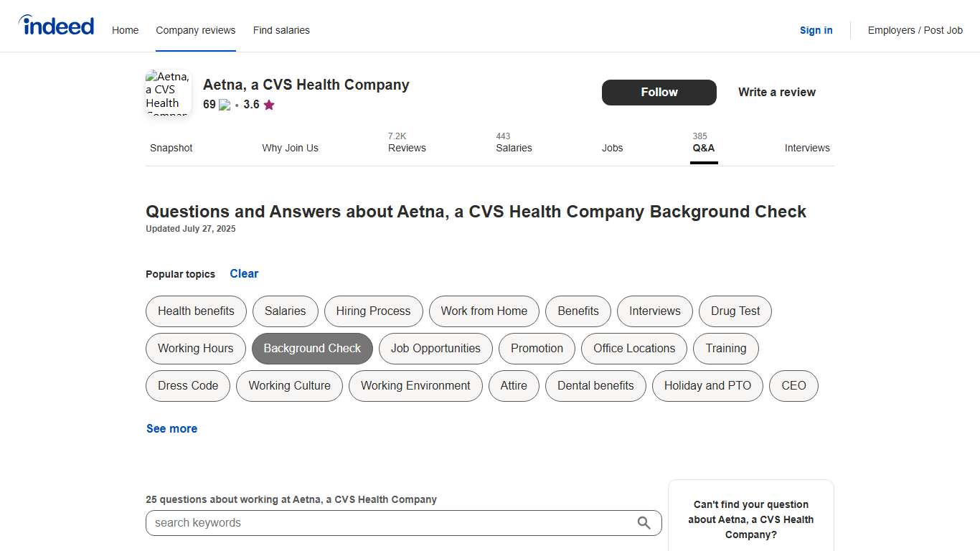980x551 pixels.
Task: Toggle off the Background Check filter
Action: click(311, 348)
